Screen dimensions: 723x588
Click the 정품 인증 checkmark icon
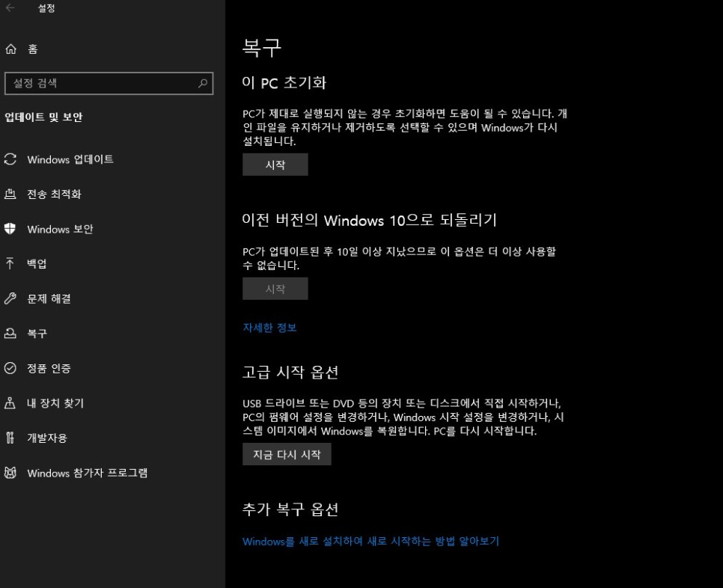(x=10, y=368)
